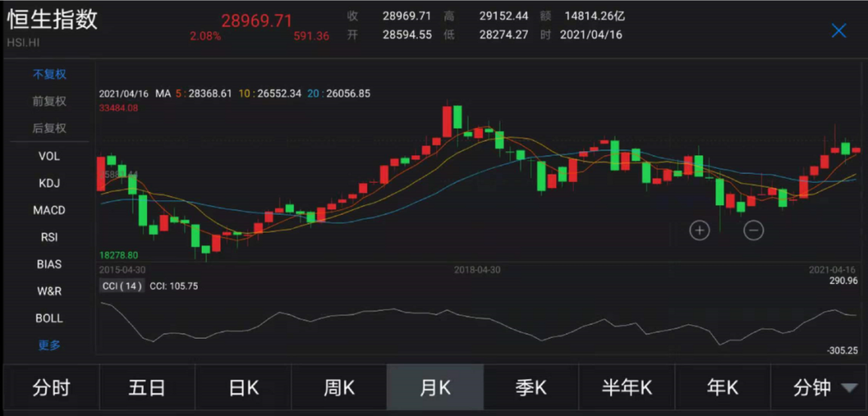Tap the HSI.HI ticker code

click(x=23, y=42)
